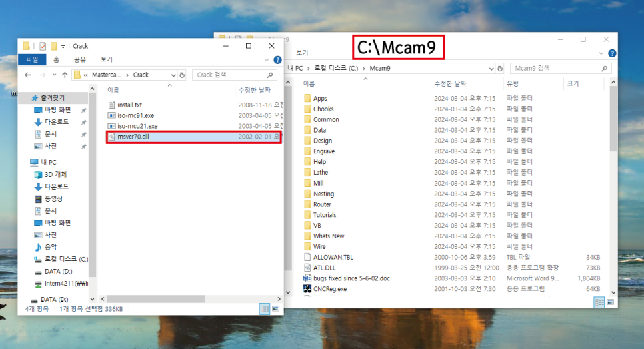This screenshot has height=349, width=644.
Task: Open the 보기 tab in Mcam9 window
Action: coord(302,53)
